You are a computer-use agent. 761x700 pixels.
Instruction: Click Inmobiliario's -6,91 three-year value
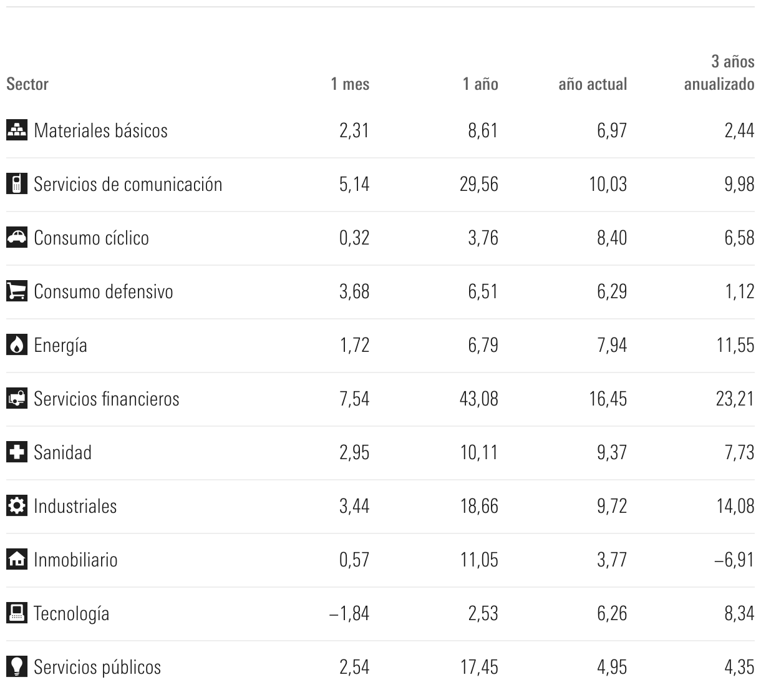click(x=734, y=560)
